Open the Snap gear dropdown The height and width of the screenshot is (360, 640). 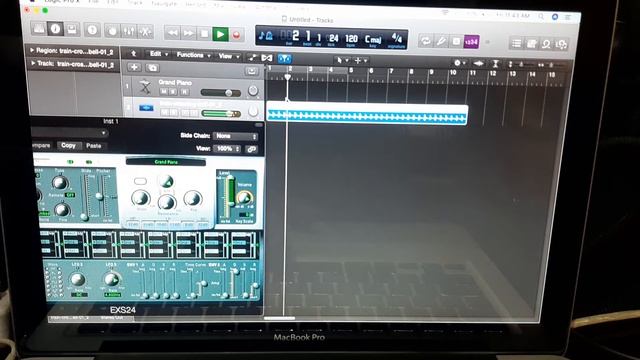460,63
